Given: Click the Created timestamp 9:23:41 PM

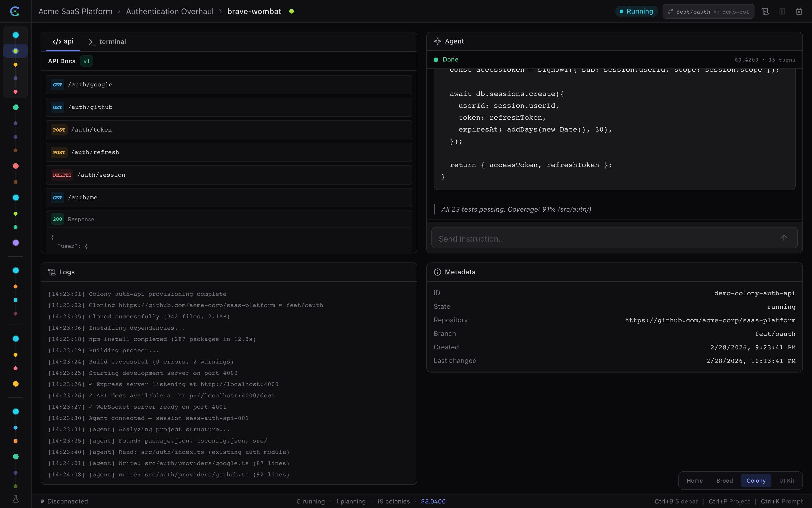Looking at the screenshot, I should pos(753,347).
